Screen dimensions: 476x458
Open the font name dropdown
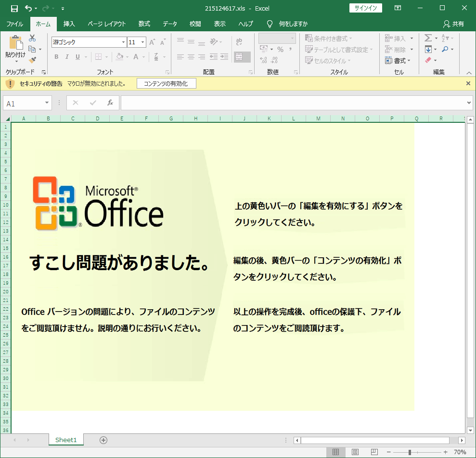pos(123,42)
